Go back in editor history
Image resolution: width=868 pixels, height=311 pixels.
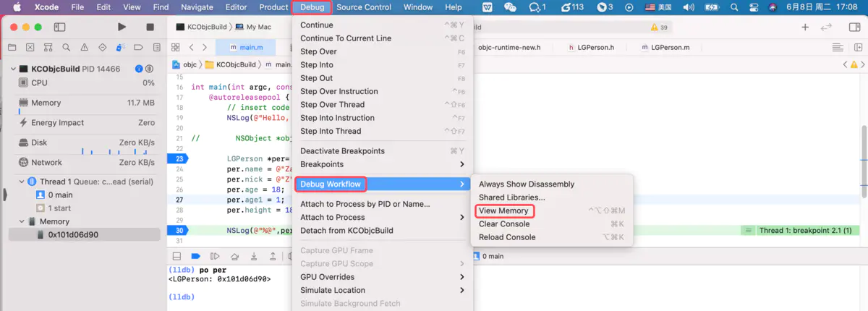click(191, 47)
